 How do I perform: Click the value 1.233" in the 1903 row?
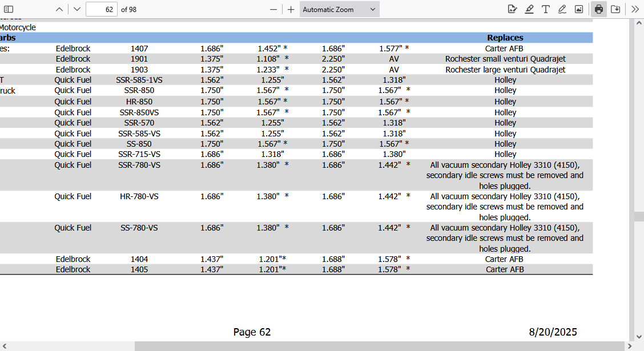tap(268, 70)
